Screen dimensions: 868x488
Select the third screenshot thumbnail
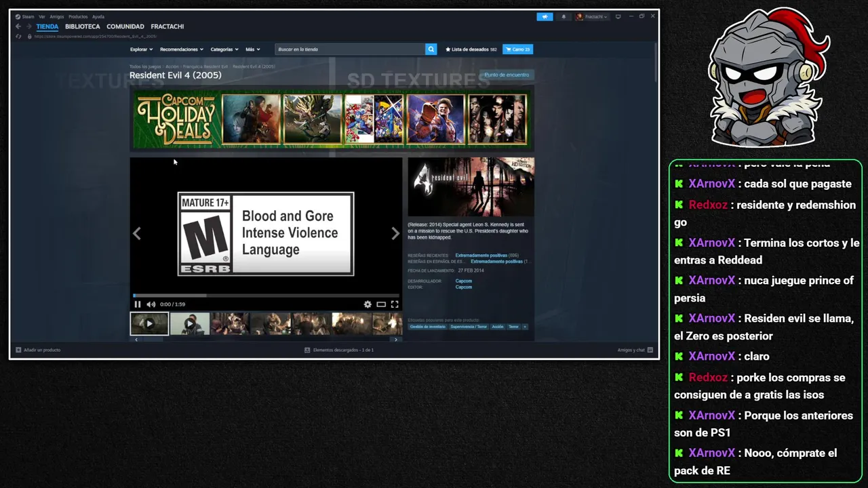click(231, 324)
